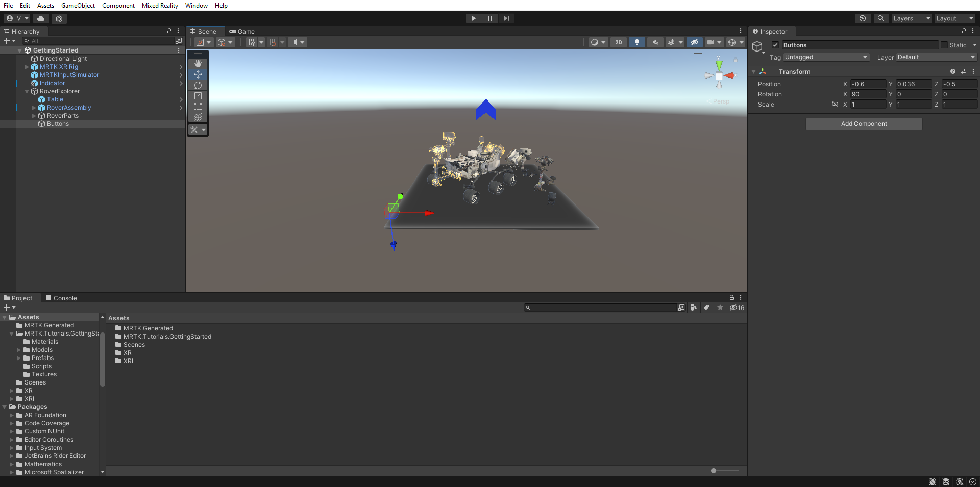Set the Position X field value
The height and width of the screenshot is (487, 980).
pos(868,84)
